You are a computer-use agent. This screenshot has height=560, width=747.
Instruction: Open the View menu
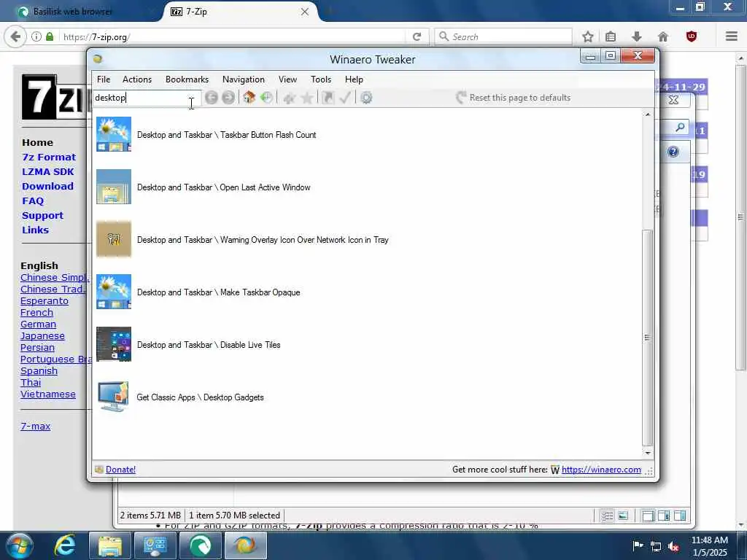coord(287,79)
